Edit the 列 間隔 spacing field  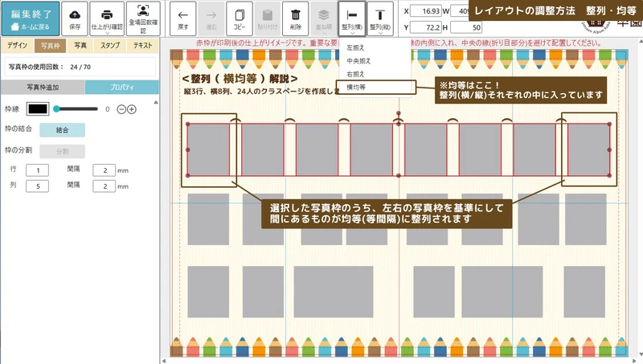104,186
